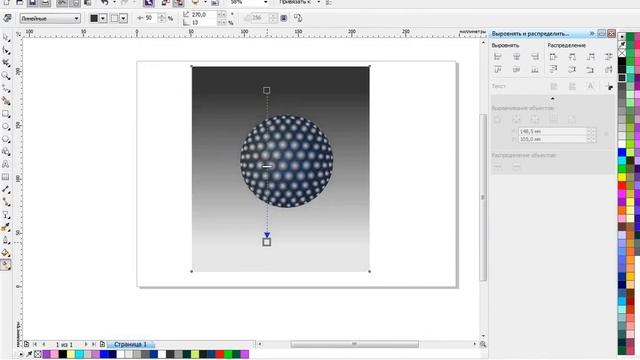
Task: Pick the blue swatch in right palette
Action: tap(622, 152)
